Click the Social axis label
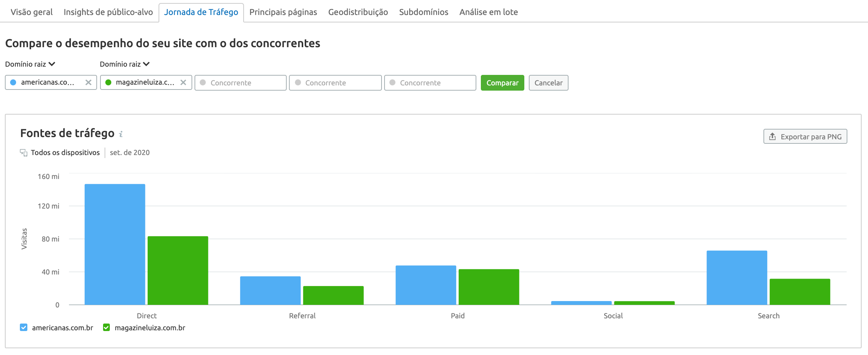Screen dimensions: 868x355 613,316
